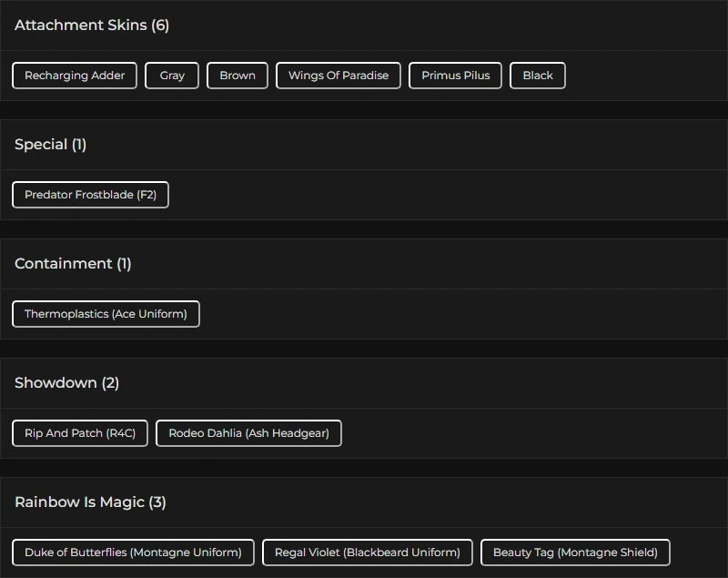Open Beauty Tag (Montagne Shield) item
Viewport: 728px width, 578px height.
pos(575,553)
